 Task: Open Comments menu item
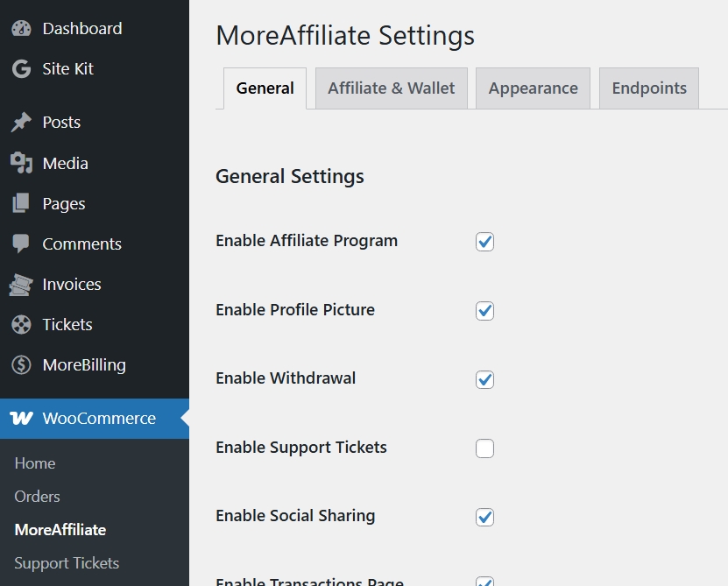(x=95, y=244)
